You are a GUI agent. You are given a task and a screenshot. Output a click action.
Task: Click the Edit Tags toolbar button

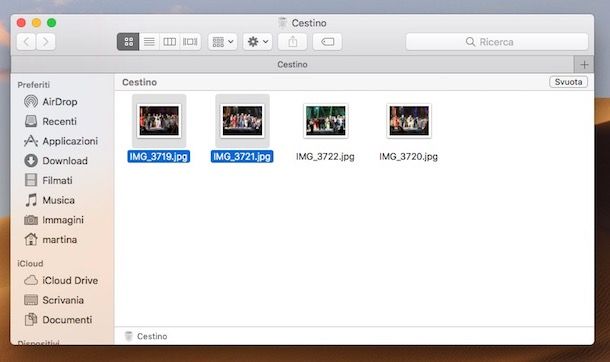click(x=328, y=42)
